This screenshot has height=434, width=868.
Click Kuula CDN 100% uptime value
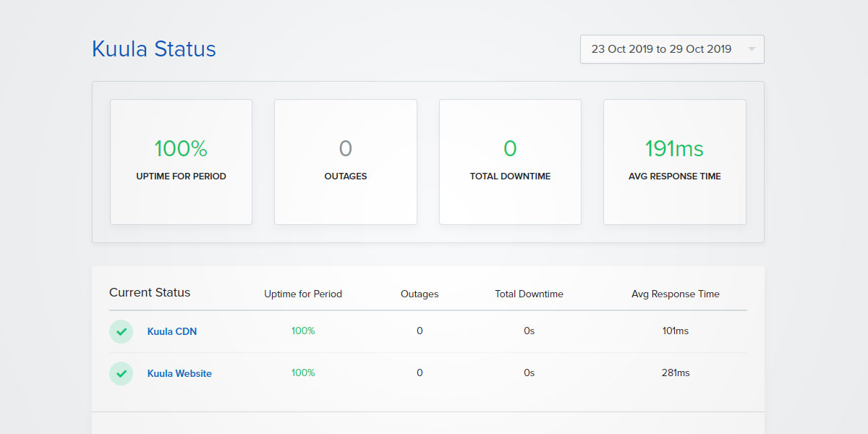[303, 331]
